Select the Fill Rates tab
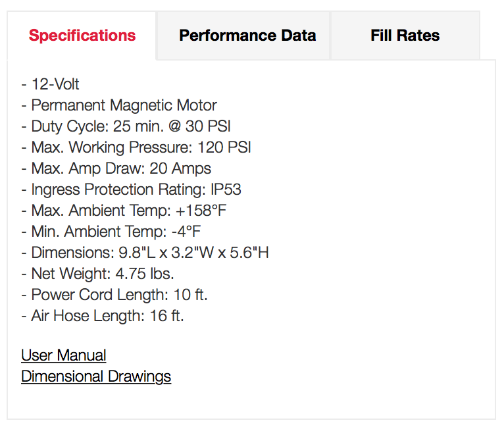This screenshot has width=504, height=433. (x=405, y=36)
